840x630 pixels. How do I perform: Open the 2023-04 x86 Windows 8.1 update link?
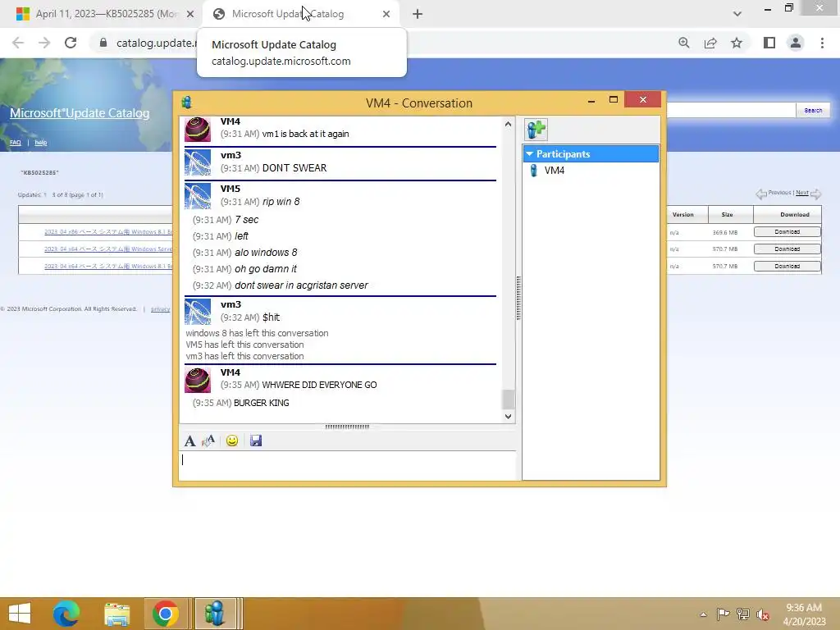(x=108, y=232)
